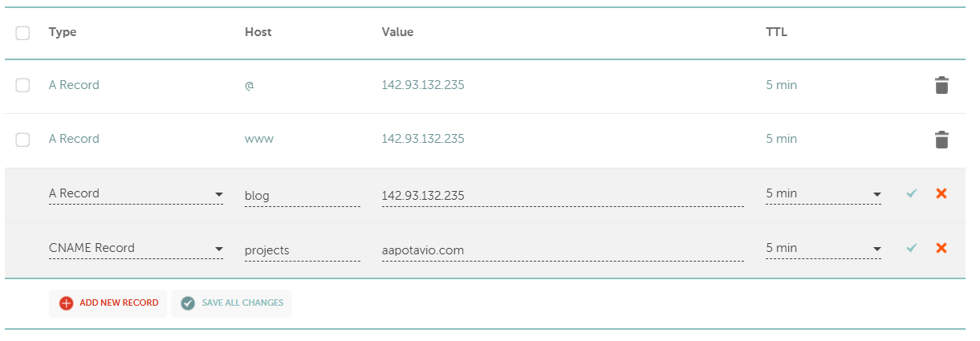
Task: Edit the blog host field
Action: pos(302,196)
